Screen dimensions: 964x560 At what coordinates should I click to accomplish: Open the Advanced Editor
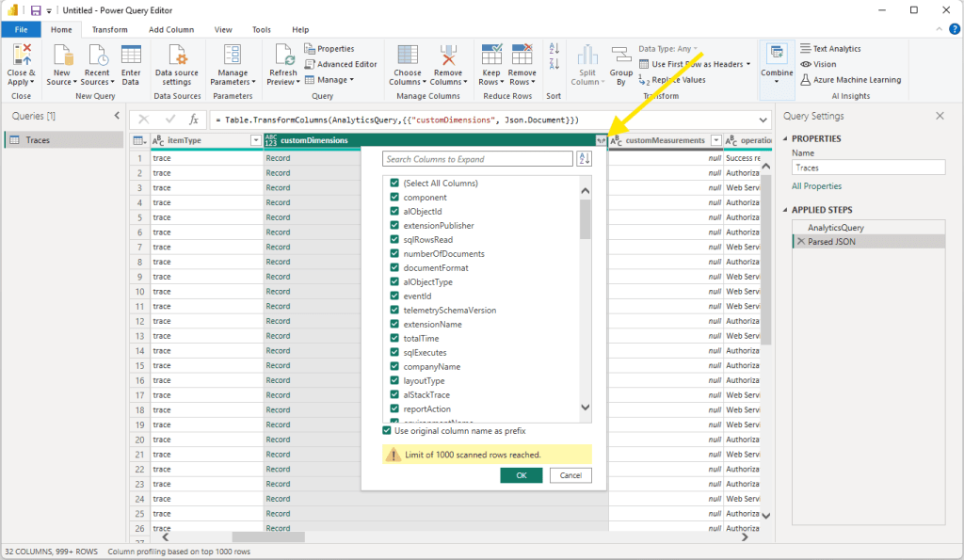pos(341,64)
